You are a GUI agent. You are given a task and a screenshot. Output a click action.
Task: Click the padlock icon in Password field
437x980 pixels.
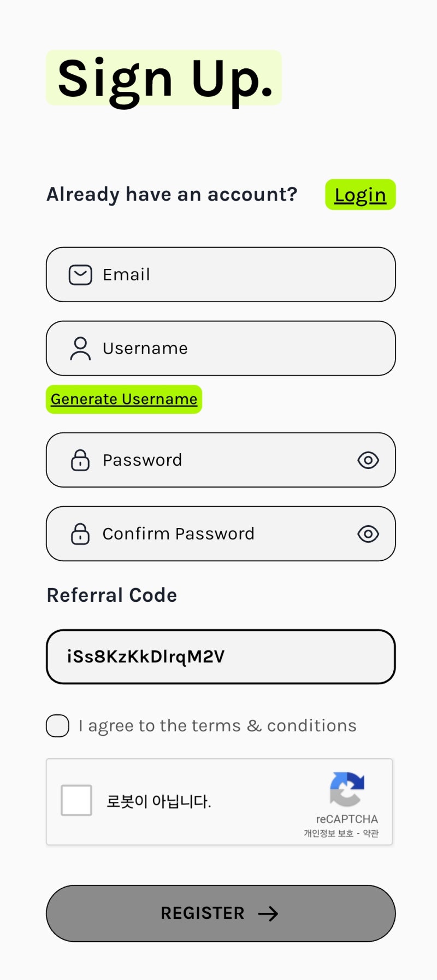tap(80, 460)
